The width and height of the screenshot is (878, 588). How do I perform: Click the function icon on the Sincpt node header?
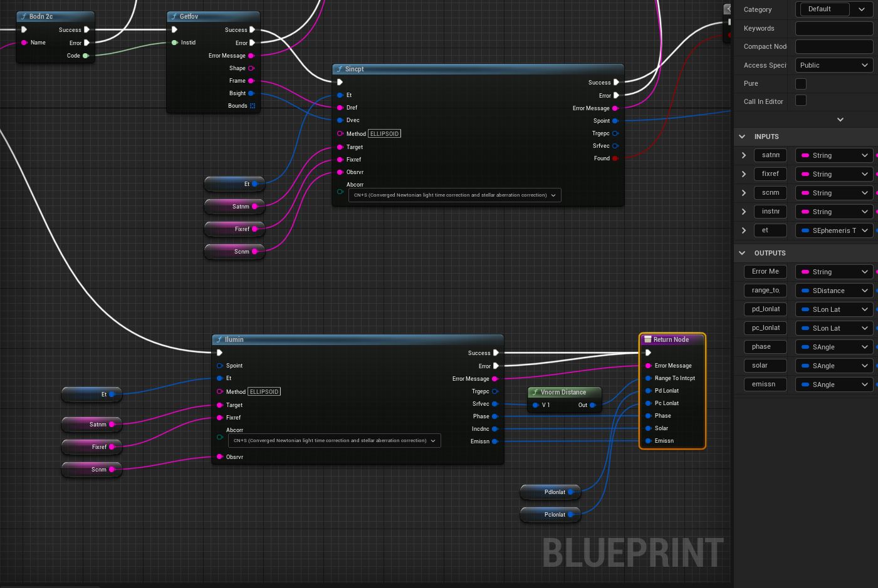[x=339, y=69]
